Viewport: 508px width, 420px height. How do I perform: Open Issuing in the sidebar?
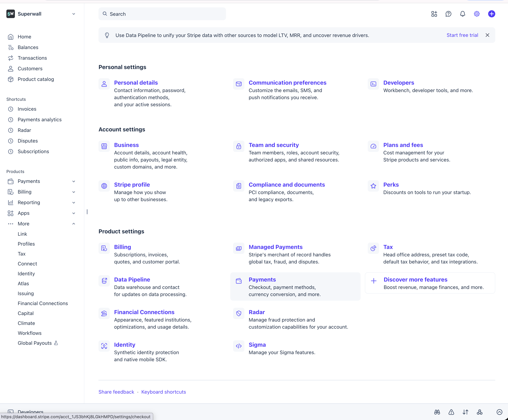(26, 294)
